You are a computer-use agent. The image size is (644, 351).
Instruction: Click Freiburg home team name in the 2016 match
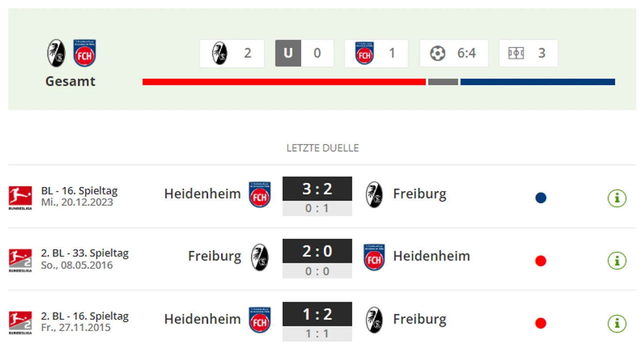pyautogui.click(x=214, y=256)
